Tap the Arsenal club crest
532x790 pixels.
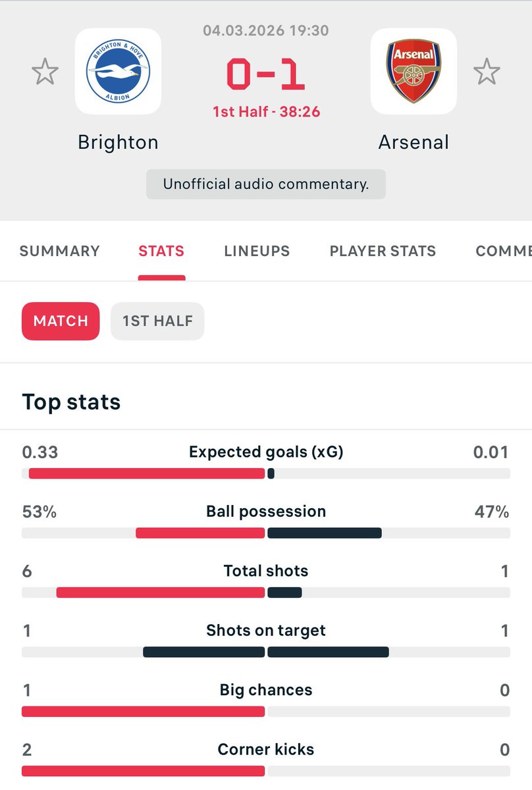pyautogui.click(x=413, y=71)
